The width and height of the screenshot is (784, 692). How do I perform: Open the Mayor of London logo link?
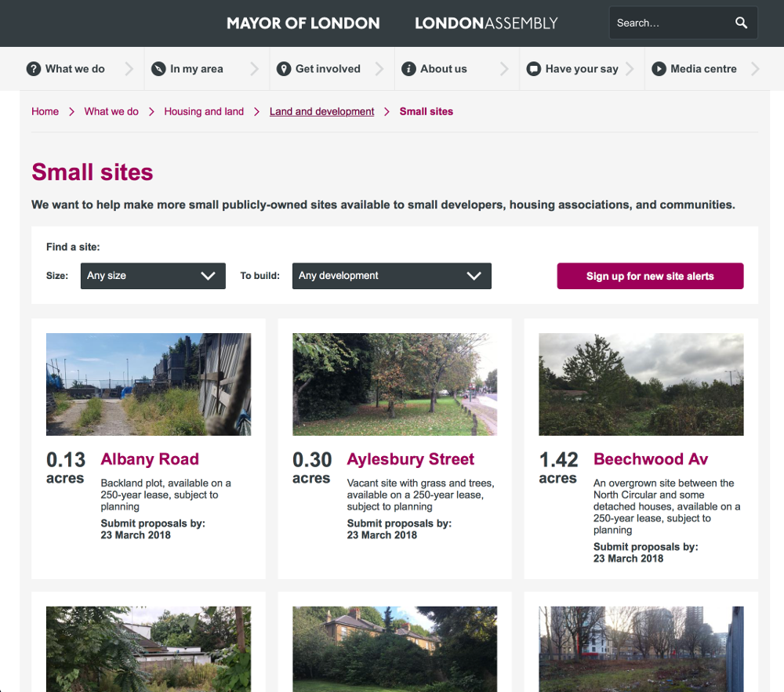point(303,24)
